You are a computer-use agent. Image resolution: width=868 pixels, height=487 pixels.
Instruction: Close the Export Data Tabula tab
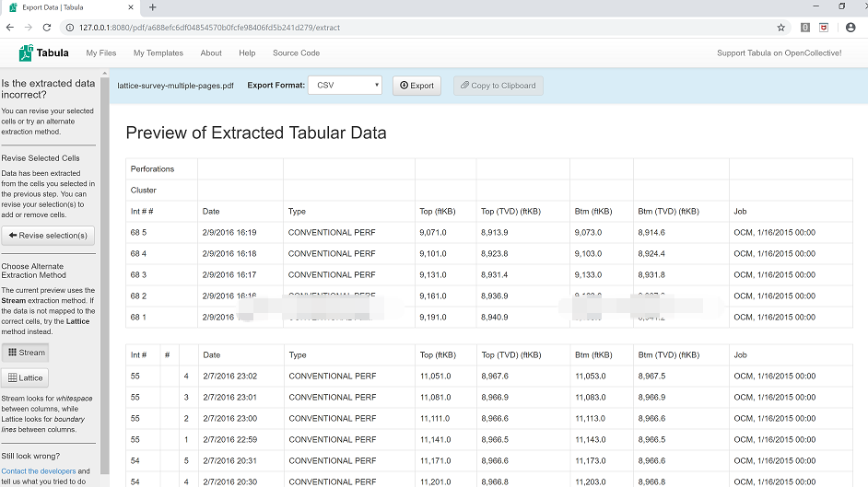(130, 7)
